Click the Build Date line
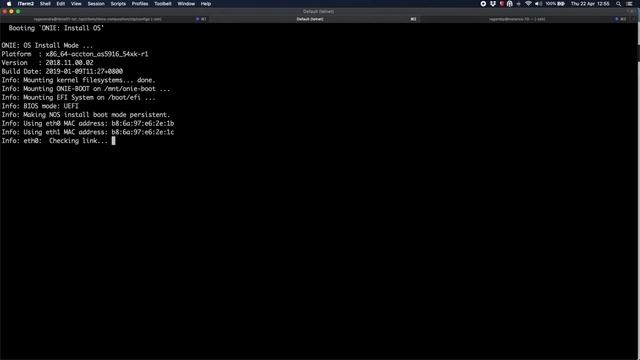Image resolution: width=640 pixels, height=360 pixels. tap(62, 71)
